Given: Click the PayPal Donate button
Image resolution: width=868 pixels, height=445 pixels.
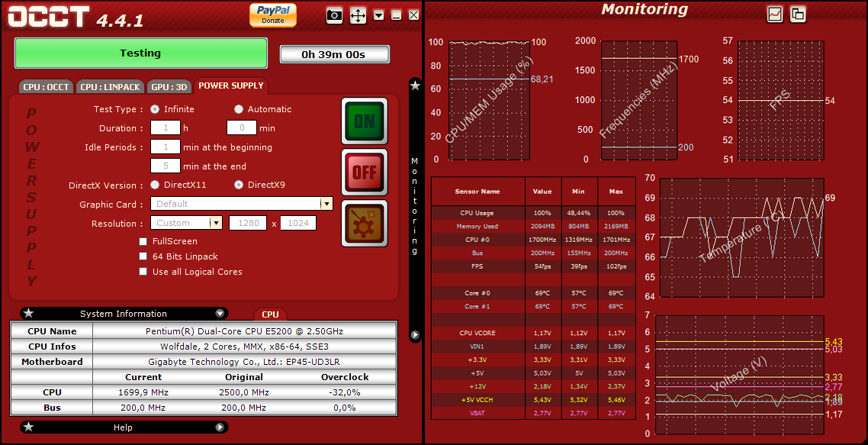Looking at the screenshot, I should coord(272,15).
